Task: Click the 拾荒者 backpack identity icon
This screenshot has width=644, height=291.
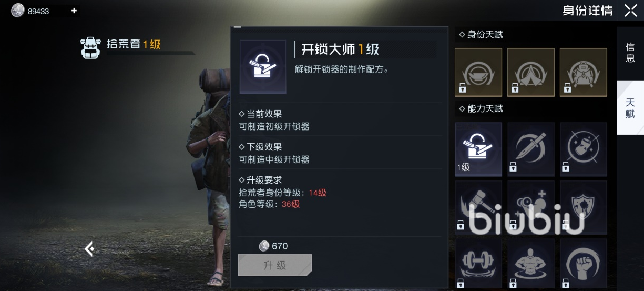Action: pos(91,47)
